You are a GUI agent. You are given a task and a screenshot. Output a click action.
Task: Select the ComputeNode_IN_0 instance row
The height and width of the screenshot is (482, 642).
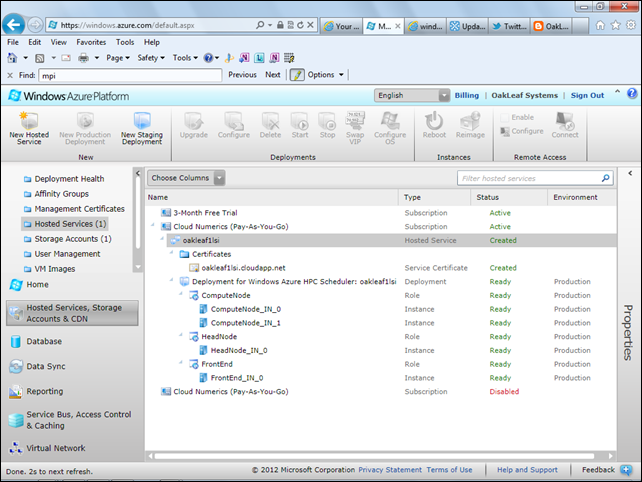381,309
